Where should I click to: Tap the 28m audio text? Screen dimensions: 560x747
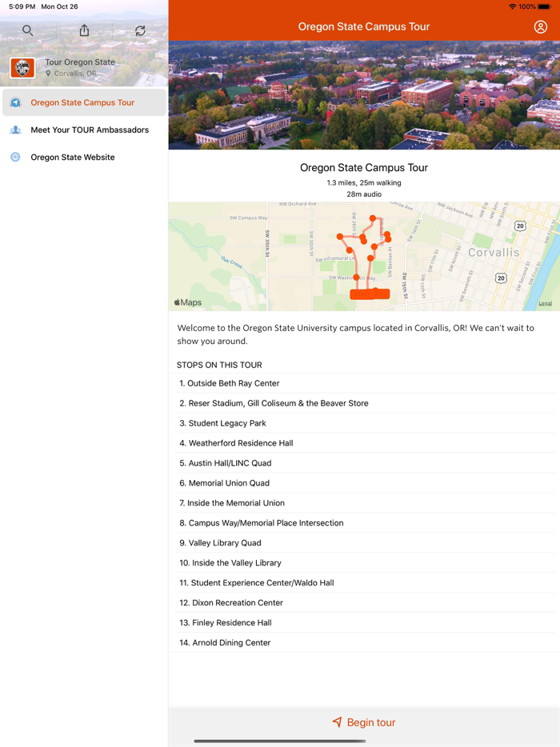[x=364, y=194]
